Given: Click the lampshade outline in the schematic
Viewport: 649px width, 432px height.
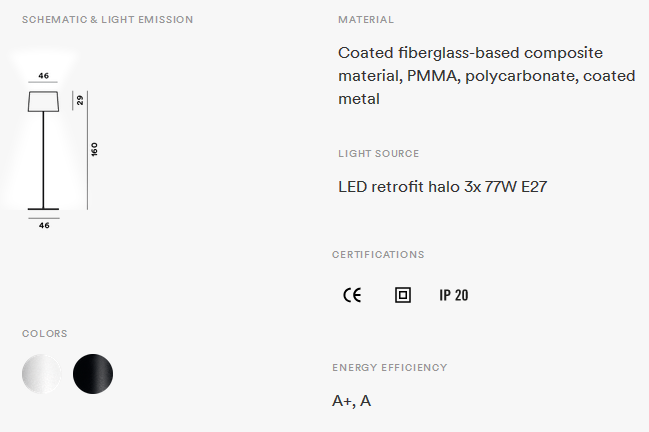Looking at the screenshot, I should (x=43, y=101).
